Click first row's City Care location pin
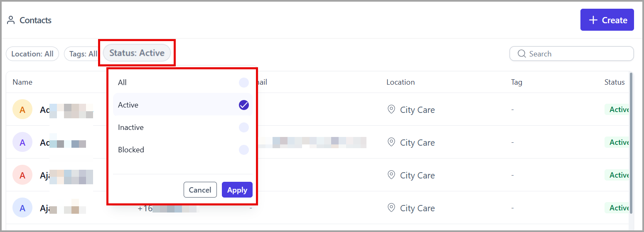The height and width of the screenshot is (232, 644). (x=391, y=110)
